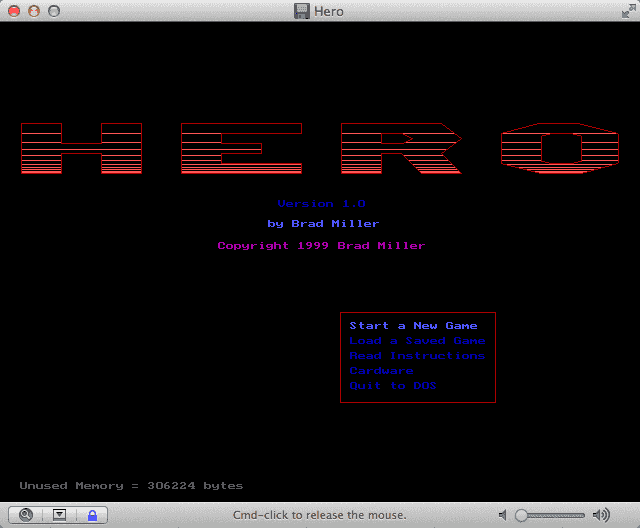
Task: Click the fullscreen arrows icon in title bar
Action: [629, 11]
